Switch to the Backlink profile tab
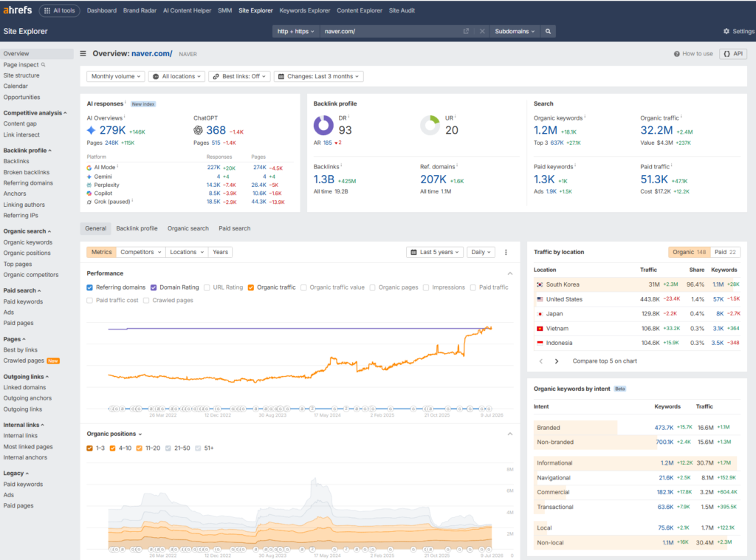Image resolution: width=756 pixels, height=560 pixels. coord(137,228)
